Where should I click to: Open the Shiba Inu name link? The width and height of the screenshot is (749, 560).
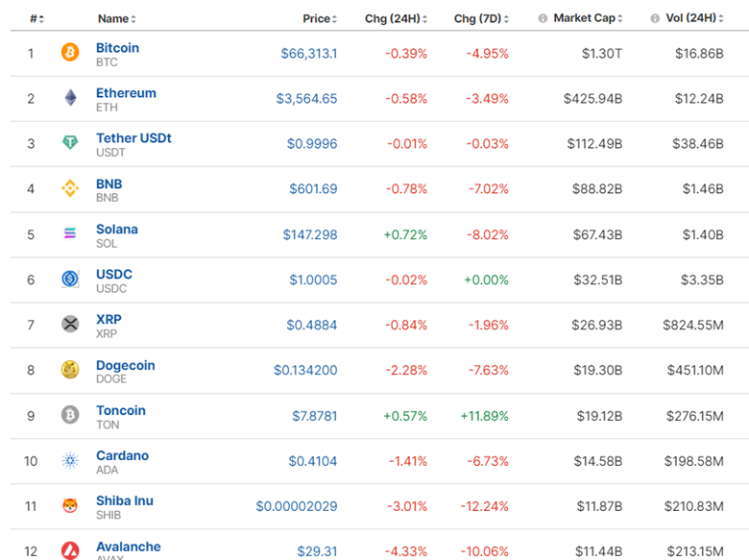coord(125,500)
